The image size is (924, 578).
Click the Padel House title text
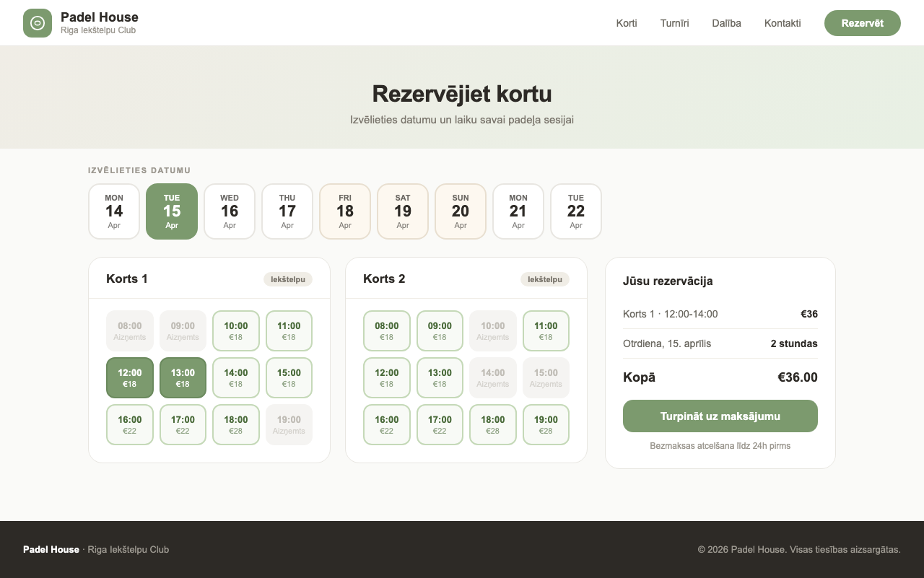(100, 17)
